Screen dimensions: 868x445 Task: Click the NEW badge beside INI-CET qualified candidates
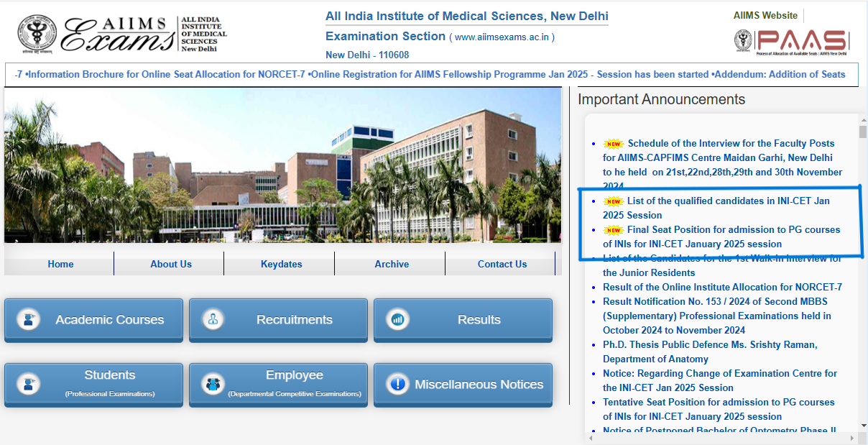[614, 201]
